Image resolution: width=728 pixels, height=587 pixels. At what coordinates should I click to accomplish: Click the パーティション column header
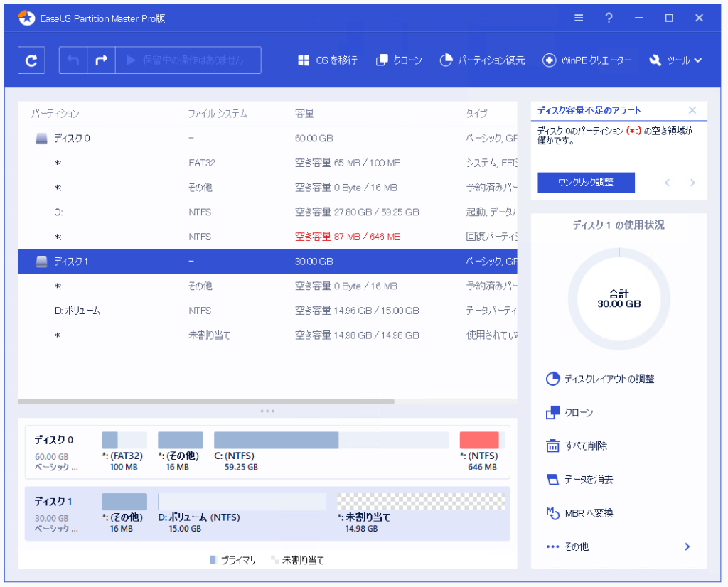(x=55, y=114)
